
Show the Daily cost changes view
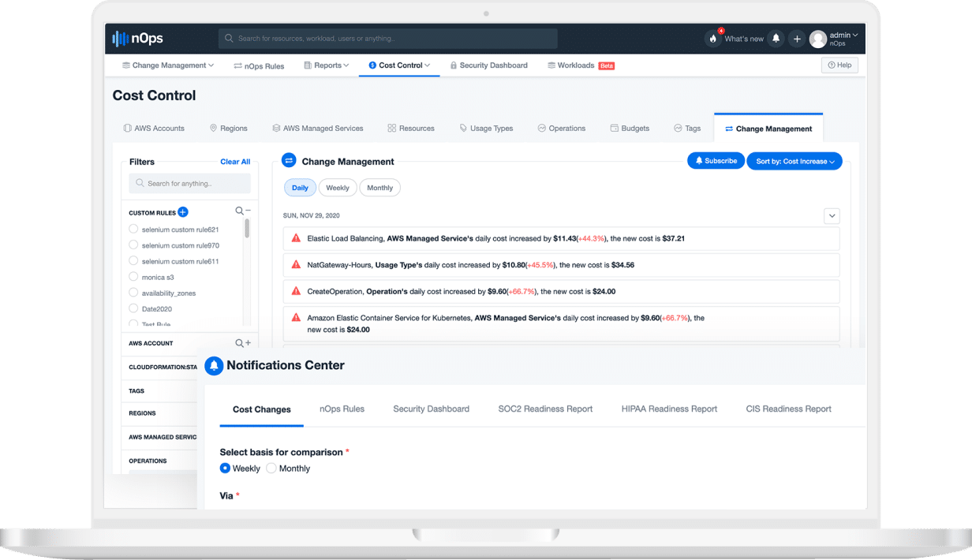(300, 188)
